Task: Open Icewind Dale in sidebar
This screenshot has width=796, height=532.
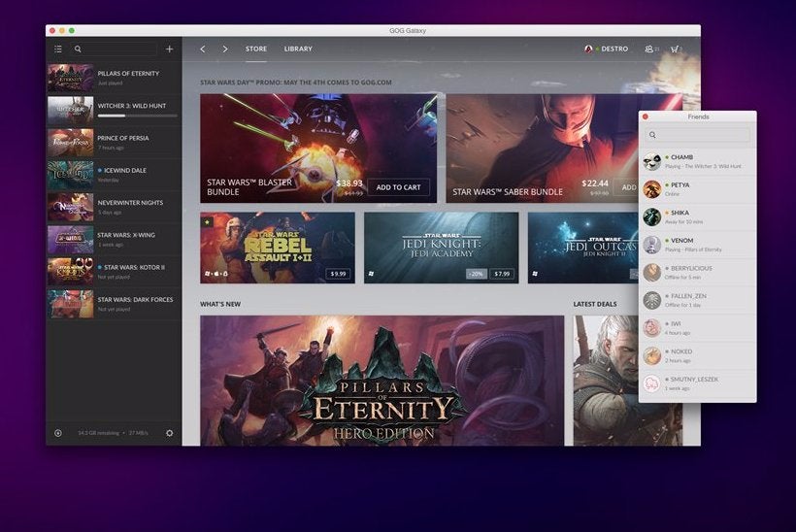Action: [114, 175]
